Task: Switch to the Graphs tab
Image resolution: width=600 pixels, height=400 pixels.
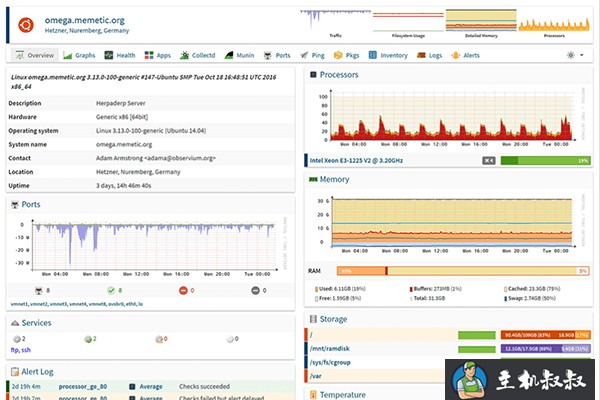Action: coord(79,55)
